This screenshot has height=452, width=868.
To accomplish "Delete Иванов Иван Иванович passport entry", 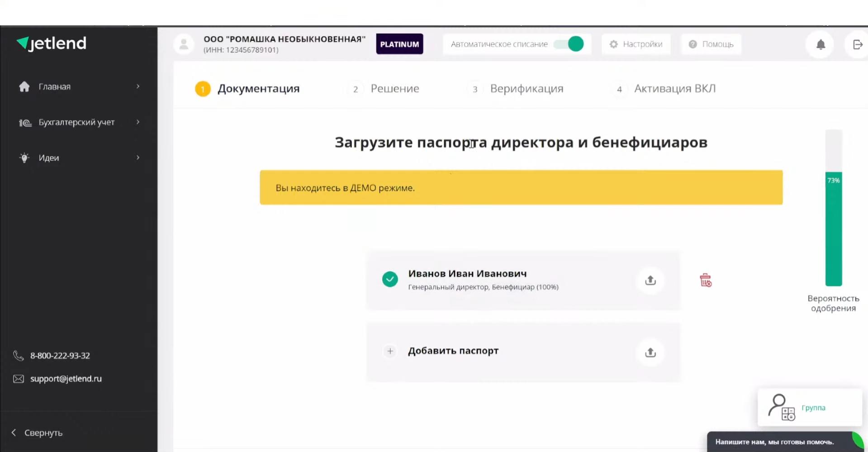I will (x=706, y=280).
